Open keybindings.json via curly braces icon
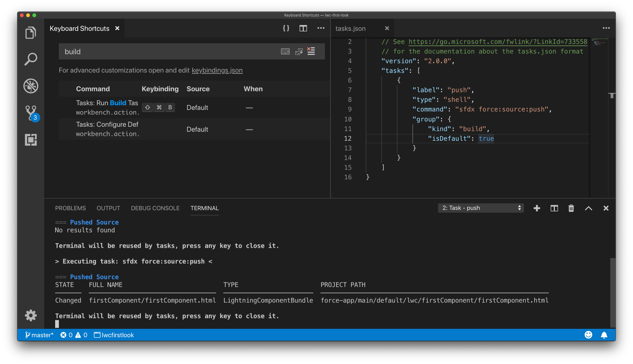Image resolution: width=633 pixels, height=364 pixels. click(x=286, y=28)
